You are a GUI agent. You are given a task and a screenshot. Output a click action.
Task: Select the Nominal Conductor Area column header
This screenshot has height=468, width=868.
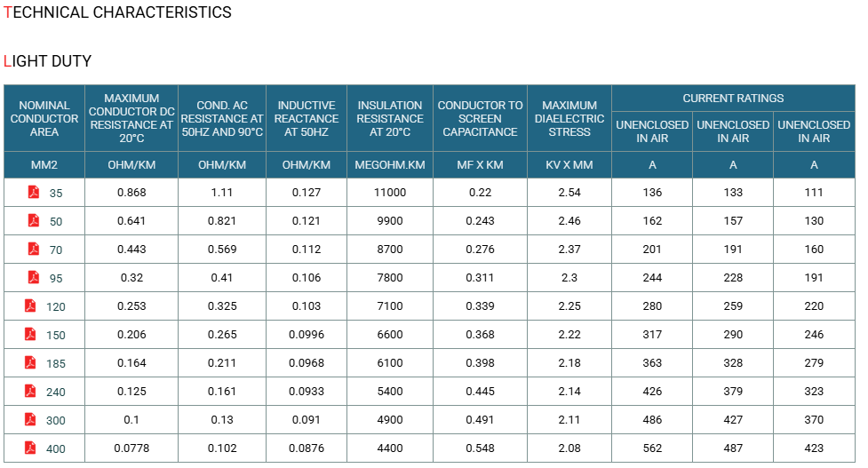tap(44, 118)
